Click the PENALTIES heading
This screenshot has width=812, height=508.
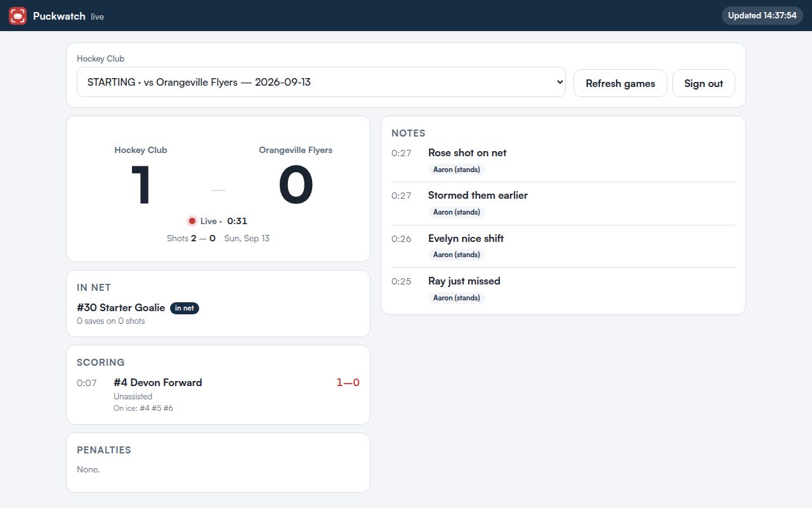(x=104, y=450)
